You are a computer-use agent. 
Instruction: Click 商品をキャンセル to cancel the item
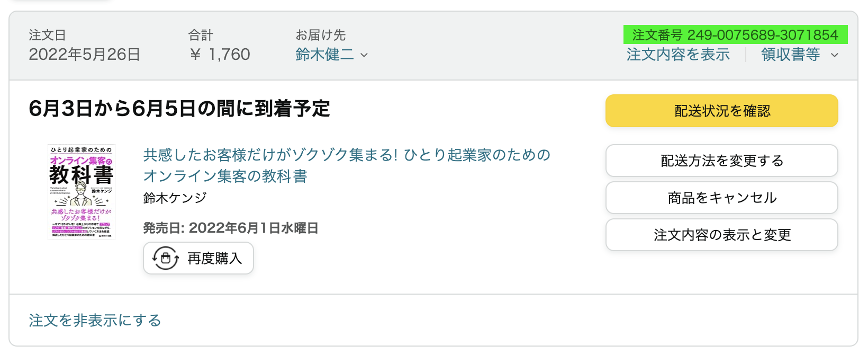[x=721, y=198]
